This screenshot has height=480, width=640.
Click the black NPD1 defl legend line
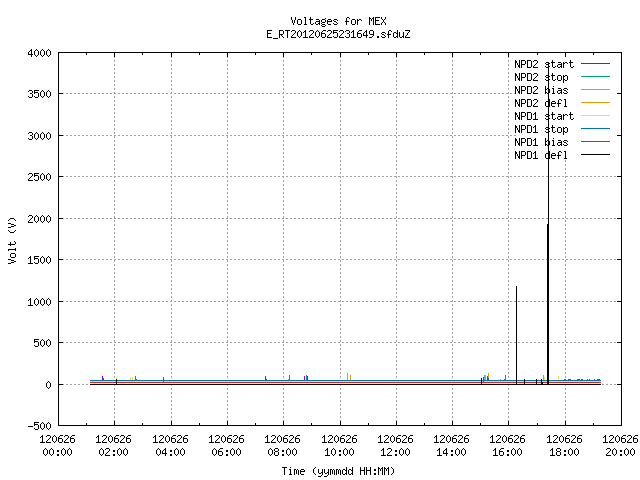click(595, 155)
